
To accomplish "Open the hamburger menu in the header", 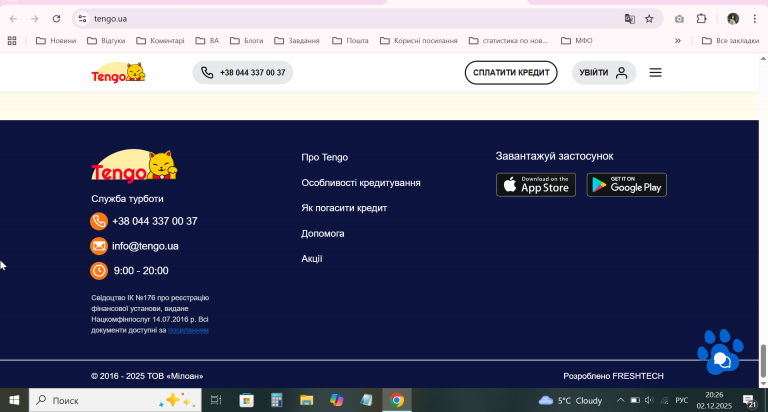I will pos(655,73).
